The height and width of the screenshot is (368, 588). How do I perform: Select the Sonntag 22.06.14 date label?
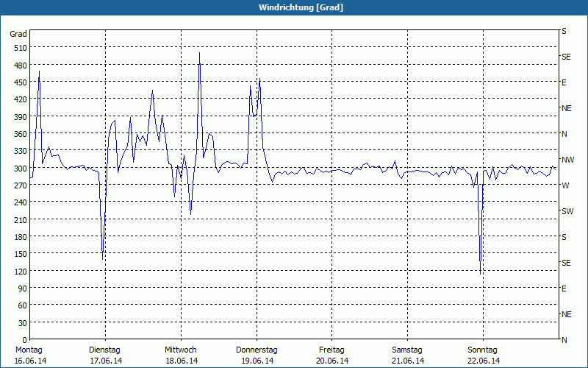pos(483,355)
